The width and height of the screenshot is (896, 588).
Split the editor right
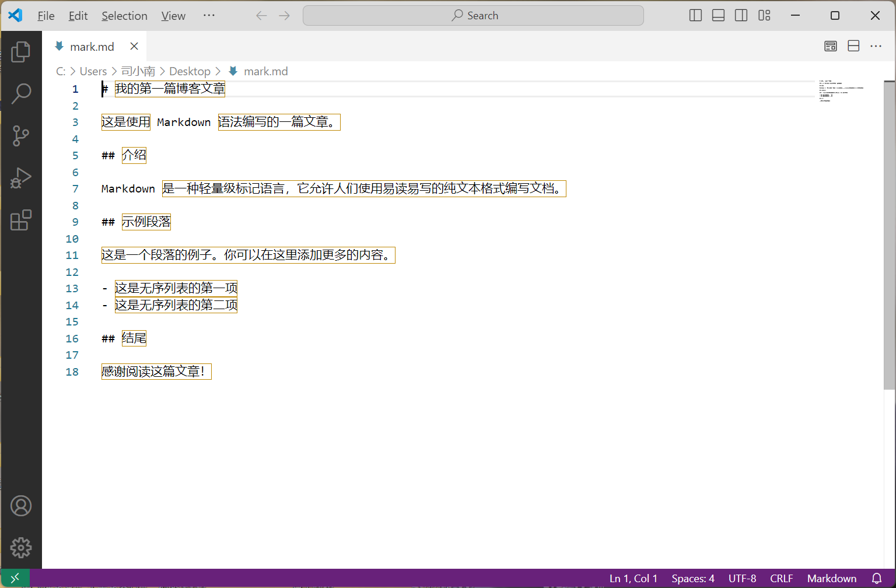pos(853,46)
